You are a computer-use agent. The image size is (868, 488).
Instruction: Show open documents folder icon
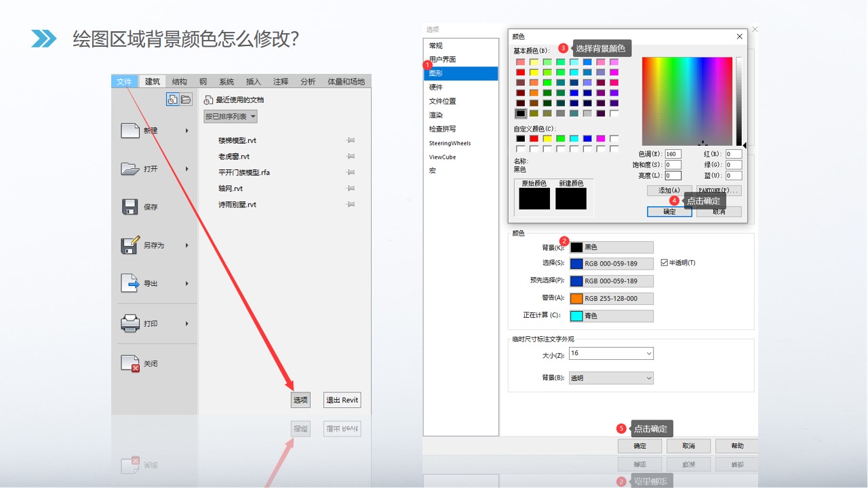tap(186, 100)
